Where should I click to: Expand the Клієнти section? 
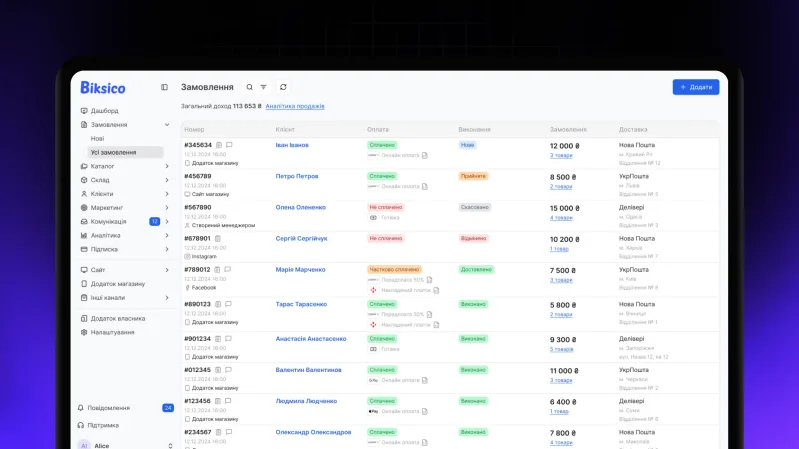click(167, 194)
